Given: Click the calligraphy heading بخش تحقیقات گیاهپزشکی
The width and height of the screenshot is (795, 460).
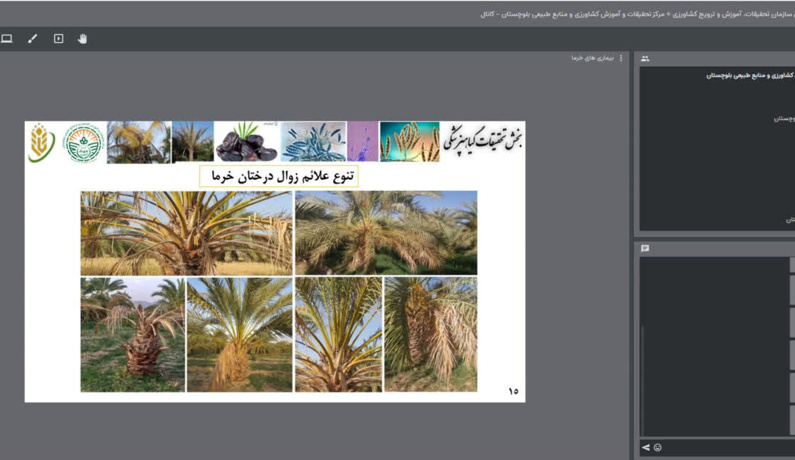Looking at the screenshot, I should (483, 141).
